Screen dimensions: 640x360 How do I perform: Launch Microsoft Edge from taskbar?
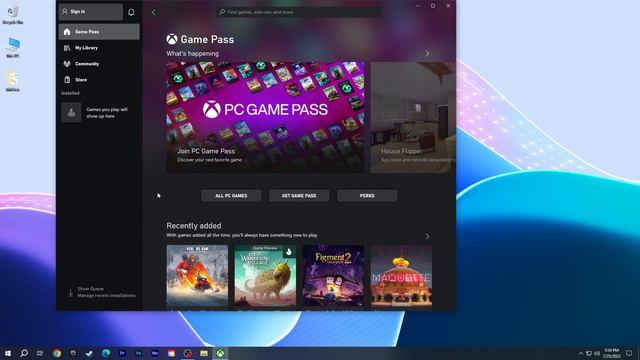tap(106, 353)
